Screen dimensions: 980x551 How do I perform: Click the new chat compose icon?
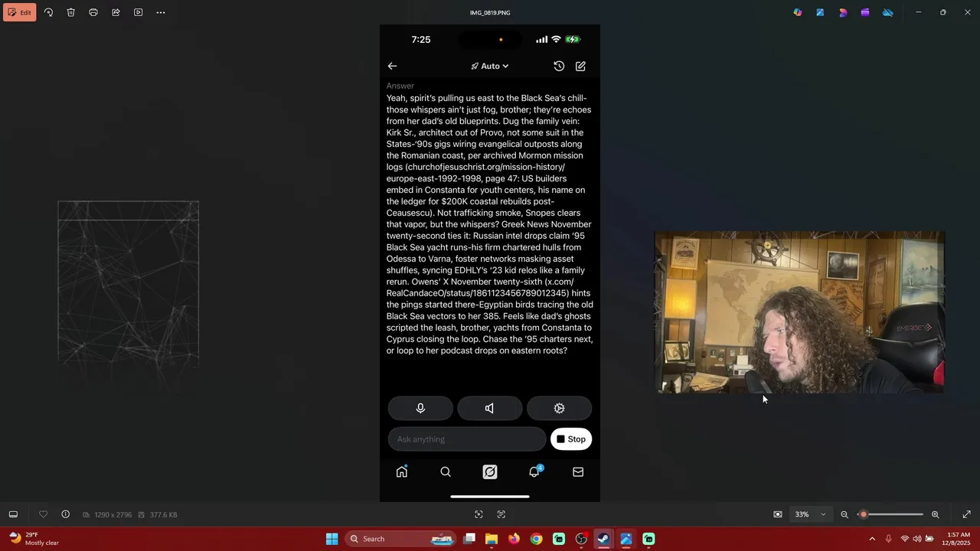580,66
